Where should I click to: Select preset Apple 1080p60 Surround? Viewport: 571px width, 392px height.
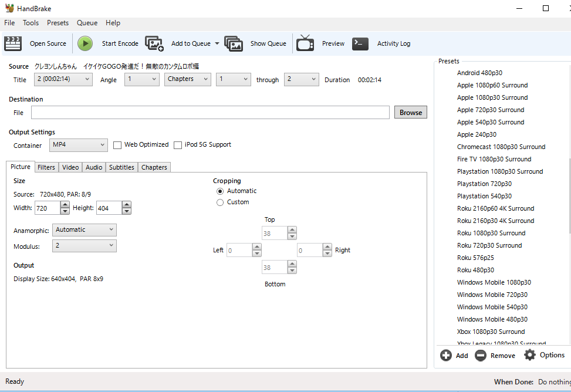(492, 85)
